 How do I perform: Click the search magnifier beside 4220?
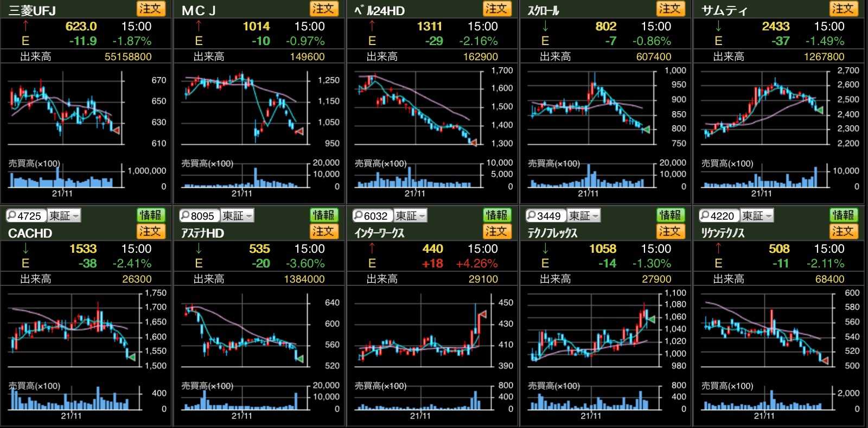tap(705, 215)
